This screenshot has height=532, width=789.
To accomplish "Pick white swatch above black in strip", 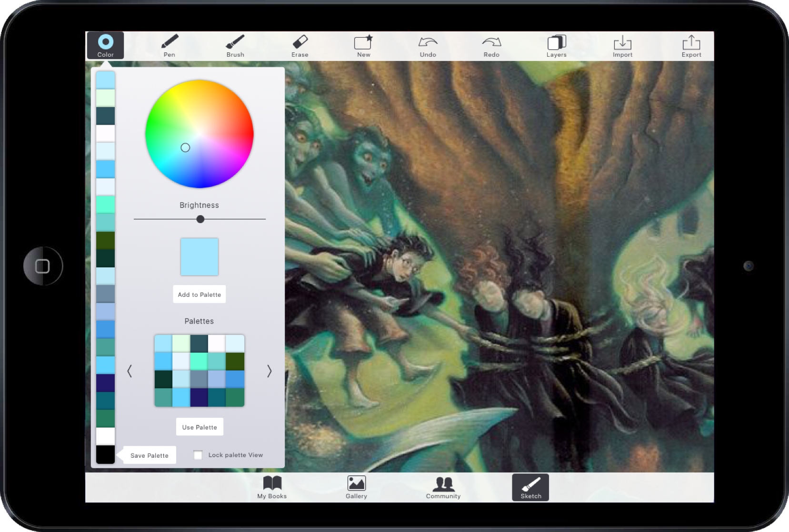I will tap(105, 436).
